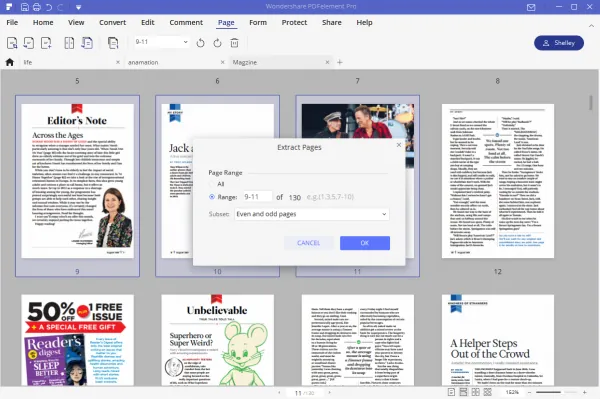This screenshot has width=600, height=399.
Task: Click CANCEL in Extract Pages dialog
Action: point(308,243)
